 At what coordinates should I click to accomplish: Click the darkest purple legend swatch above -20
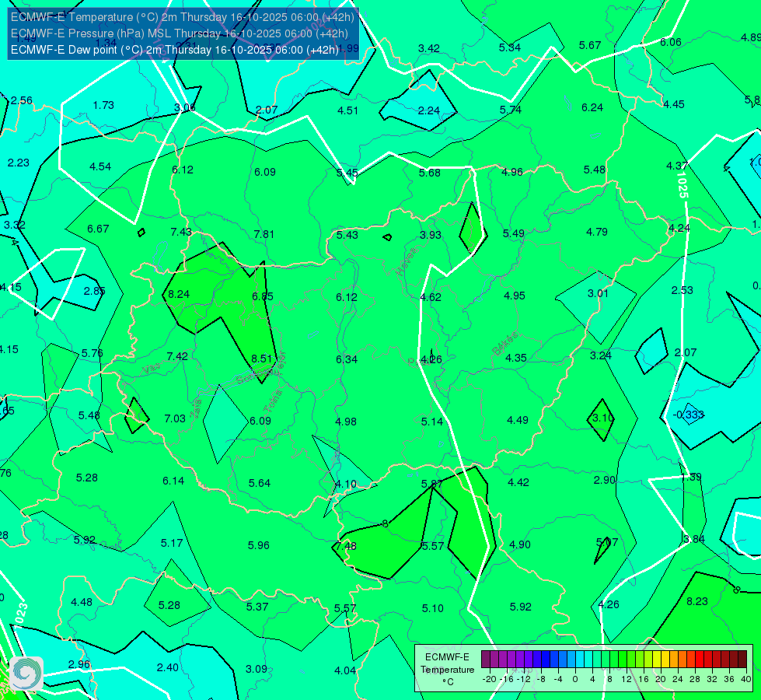point(486,660)
